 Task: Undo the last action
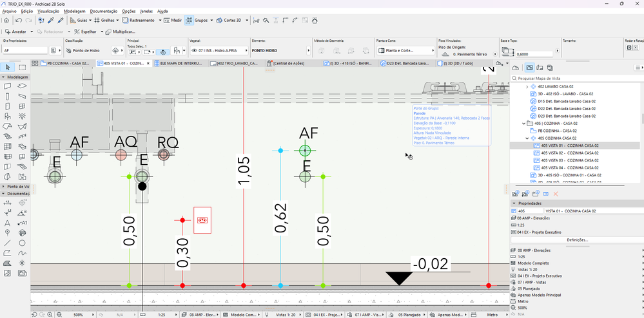(x=19, y=20)
